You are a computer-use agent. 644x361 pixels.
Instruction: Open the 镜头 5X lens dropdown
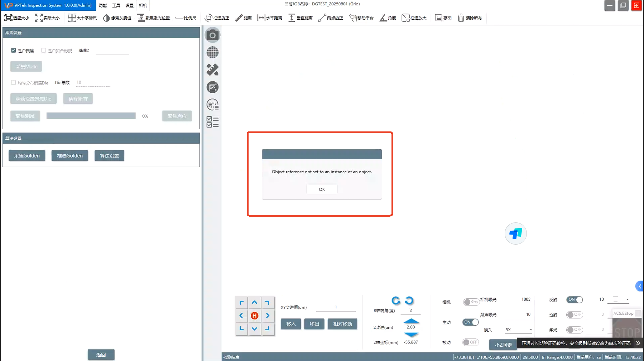[518, 330]
